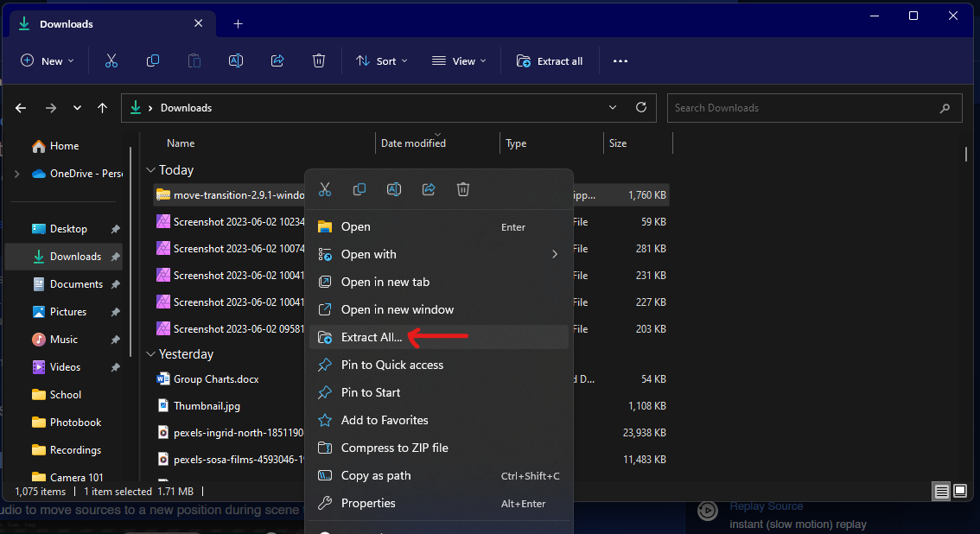The height and width of the screenshot is (534, 980).
Task: Click inside the Search Downloads field
Action: (x=812, y=107)
